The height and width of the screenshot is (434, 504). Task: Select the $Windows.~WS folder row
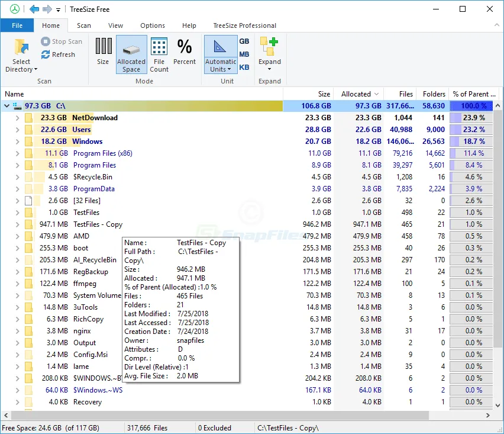point(247,390)
